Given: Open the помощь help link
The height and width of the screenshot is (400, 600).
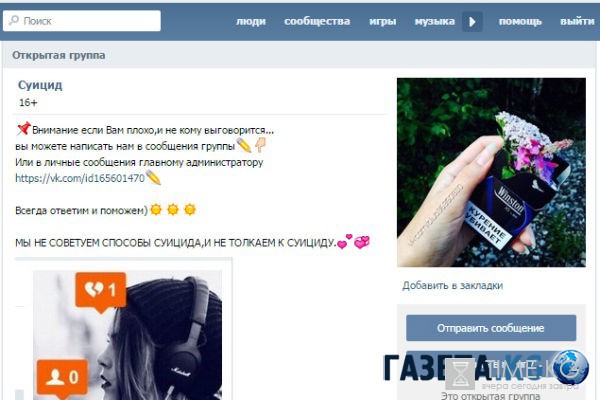Looking at the screenshot, I should (520, 21).
